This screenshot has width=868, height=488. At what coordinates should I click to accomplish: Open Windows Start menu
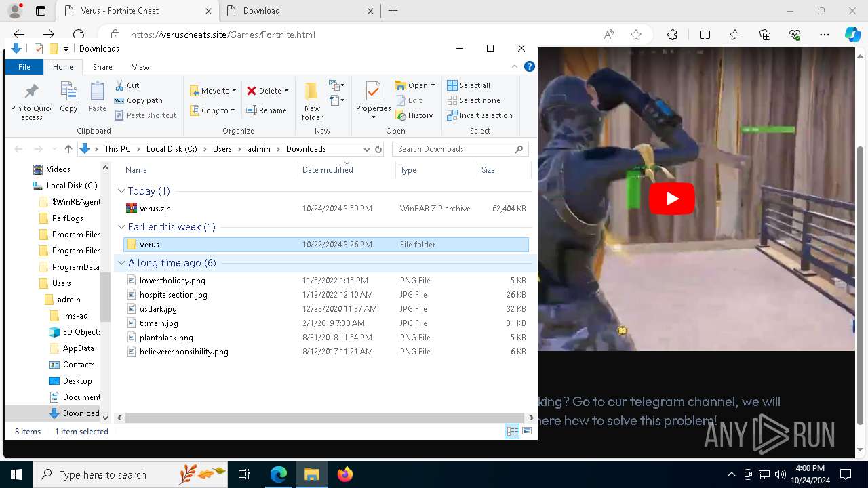tap(16, 474)
